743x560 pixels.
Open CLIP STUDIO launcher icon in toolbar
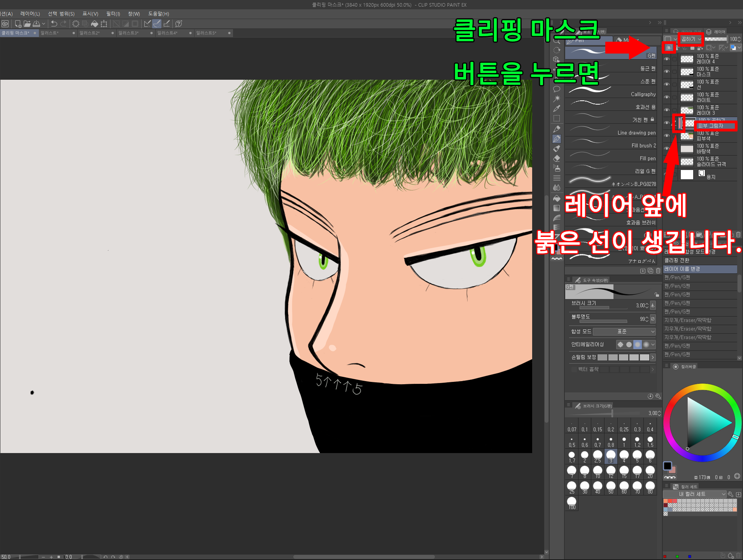coord(5,24)
